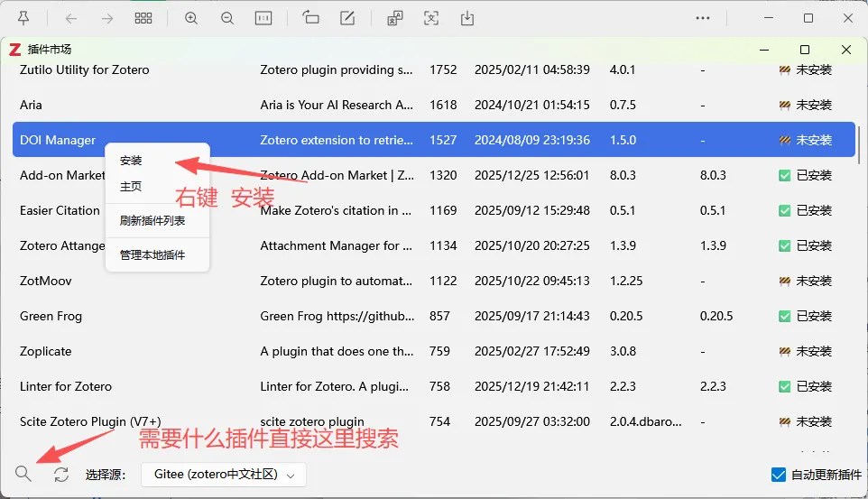The width and height of the screenshot is (868, 499).
Task: Refresh the plugin list with the circular-arrows icon
Action: point(60,475)
